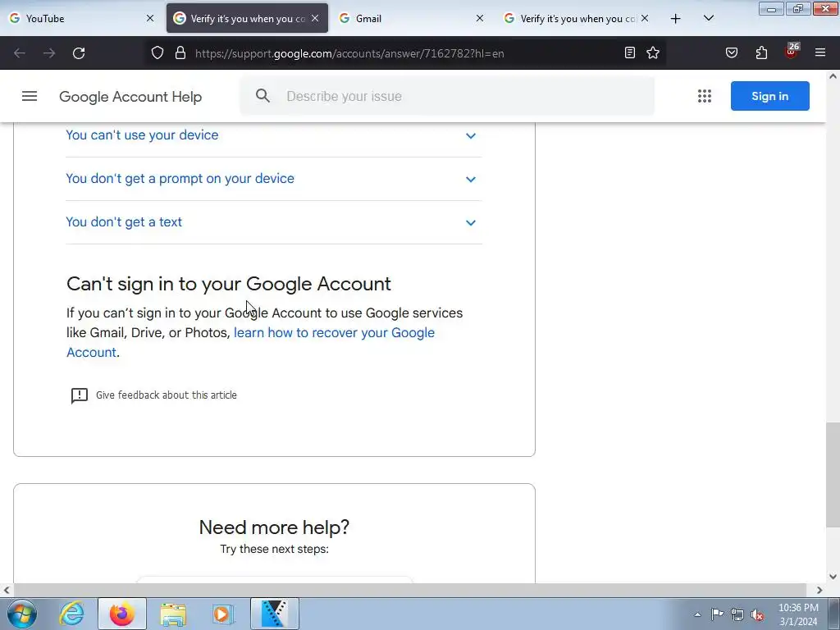
Task: Open Windows Start menu
Action: 22,614
